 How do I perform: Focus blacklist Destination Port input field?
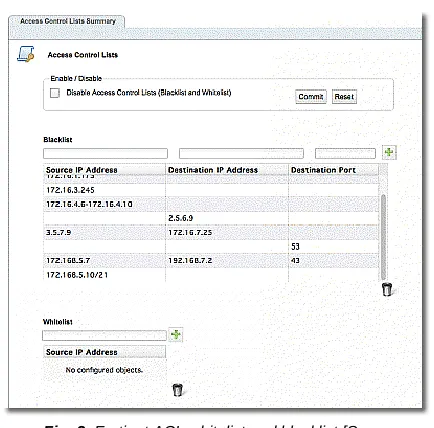click(x=345, y=154)
